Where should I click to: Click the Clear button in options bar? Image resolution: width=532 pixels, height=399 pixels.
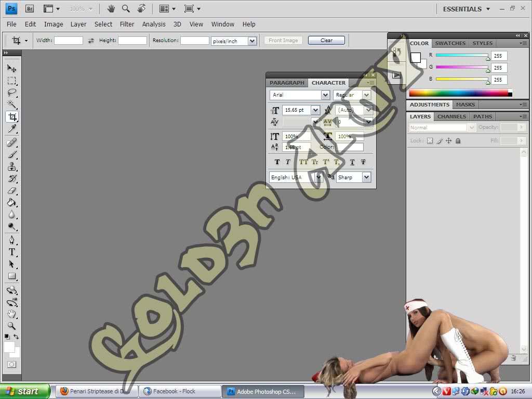[326, 41]
